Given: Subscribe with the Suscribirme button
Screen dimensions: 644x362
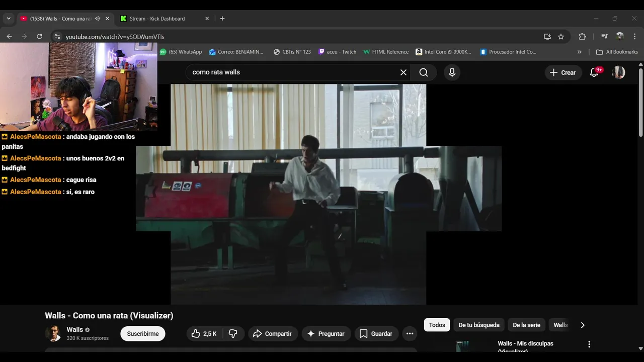Looking at the screenshot, I should [143, 334].
